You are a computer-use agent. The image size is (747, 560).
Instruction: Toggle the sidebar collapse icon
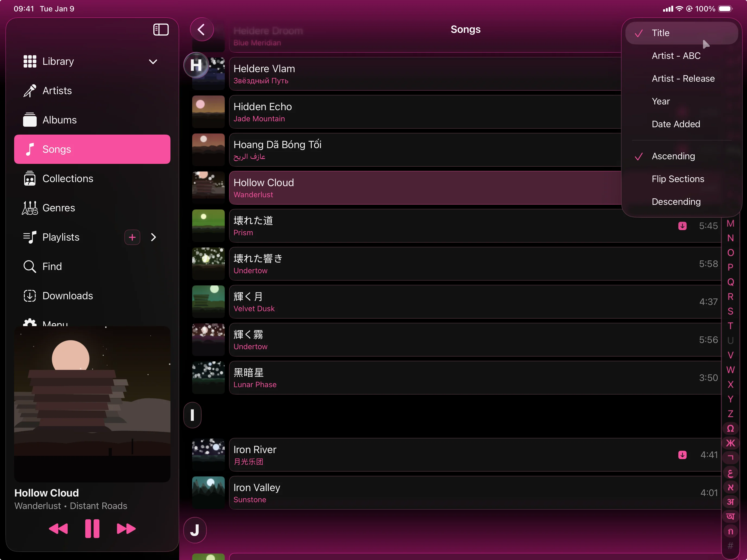(x=161, y=30)
